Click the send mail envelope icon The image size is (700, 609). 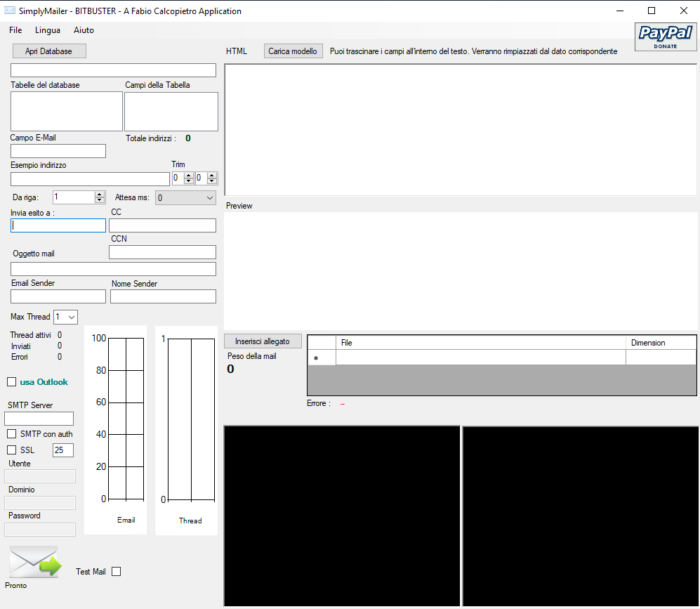pos(35,562)
